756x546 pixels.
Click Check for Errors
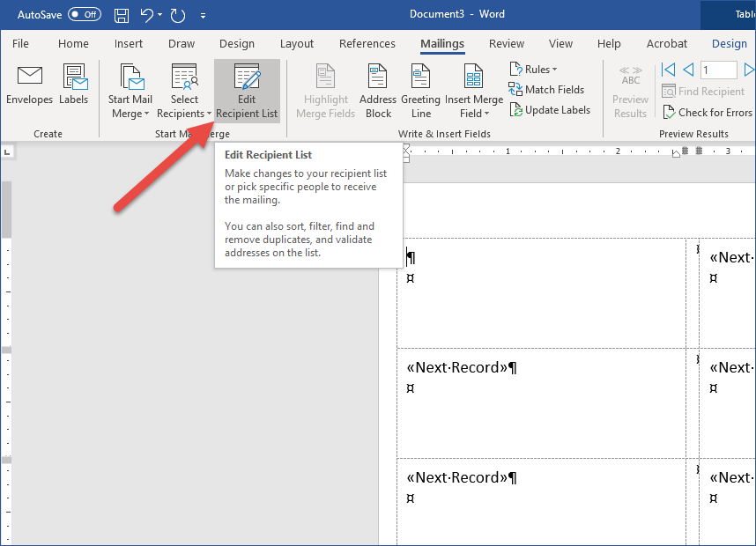[707, 113]
